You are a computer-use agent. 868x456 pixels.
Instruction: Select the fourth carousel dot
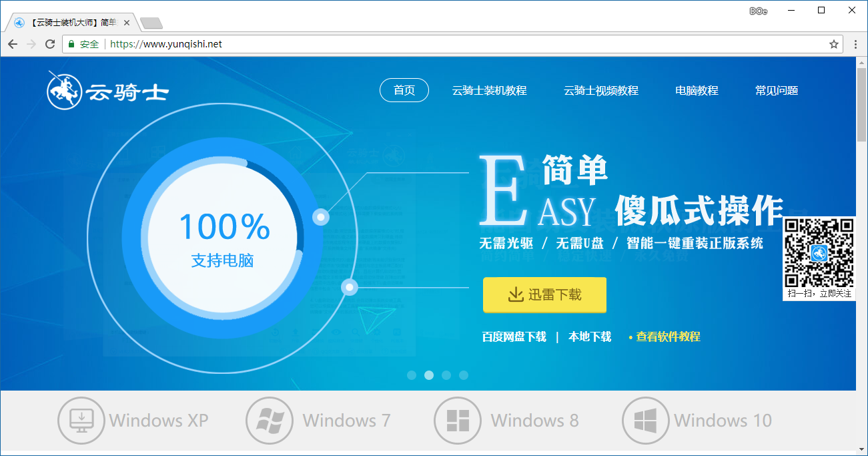point(464,375)
